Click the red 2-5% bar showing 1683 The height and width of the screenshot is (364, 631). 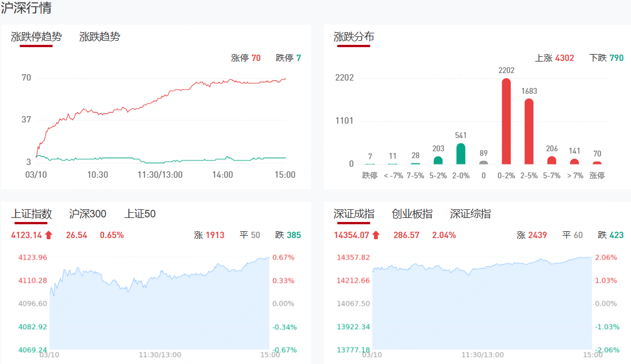tap(529, 132)
